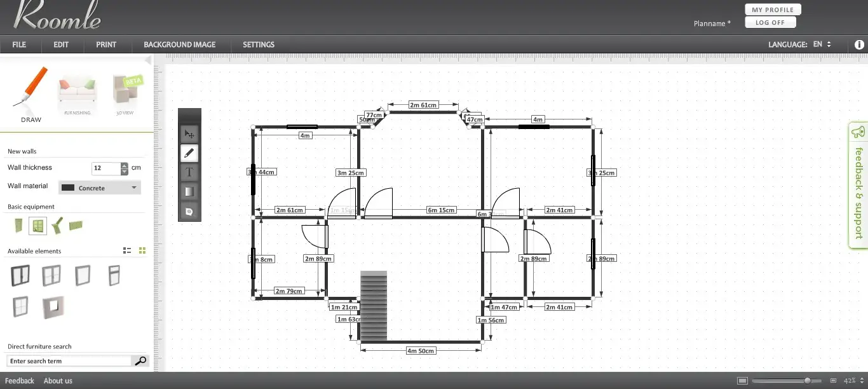Image resolution: width=868 pixels, height=389 pixels.
Task: Open the info icon in menu bar
Action: pyautogui.click(x=860, y=44)
